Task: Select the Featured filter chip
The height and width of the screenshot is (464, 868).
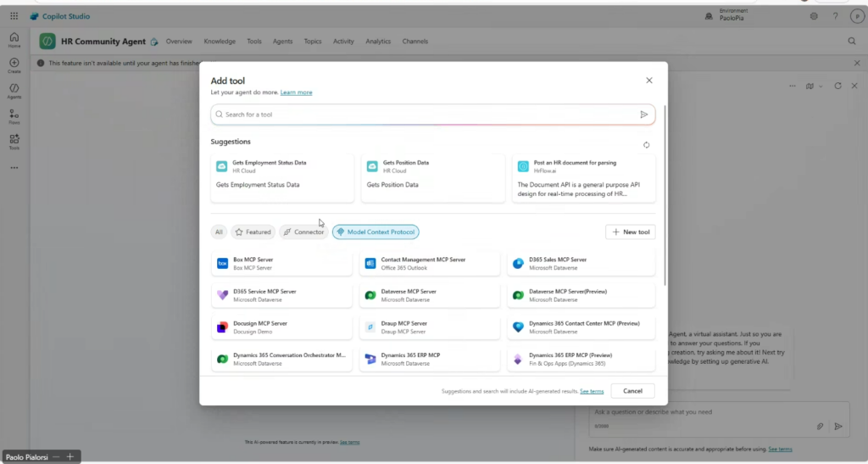Action: coord(253,232)
